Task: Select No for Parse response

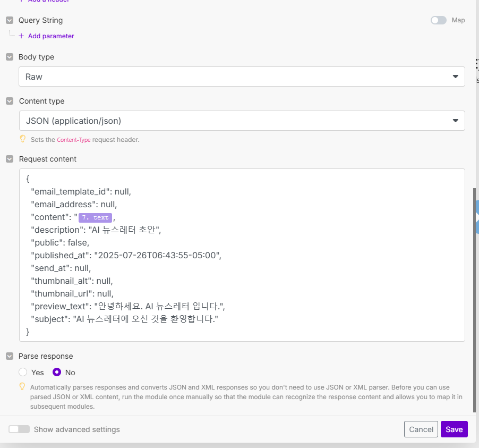Action: 57,373
